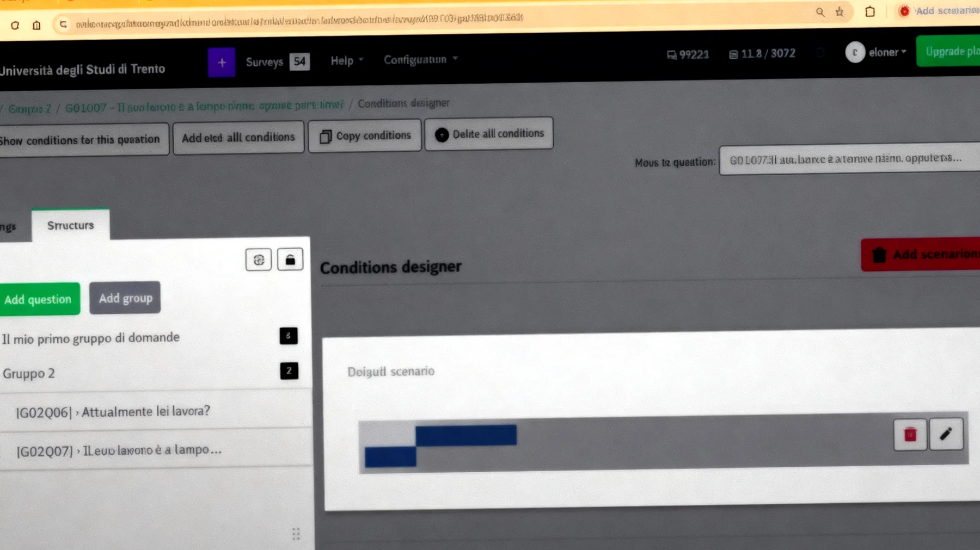Click the green Add question button
The width and height of the screenshot is (980, 550).
(39, 299)
